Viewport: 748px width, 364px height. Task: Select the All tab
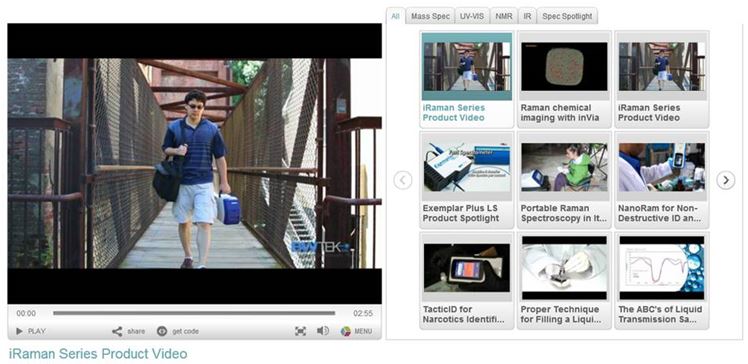[395, 16]
